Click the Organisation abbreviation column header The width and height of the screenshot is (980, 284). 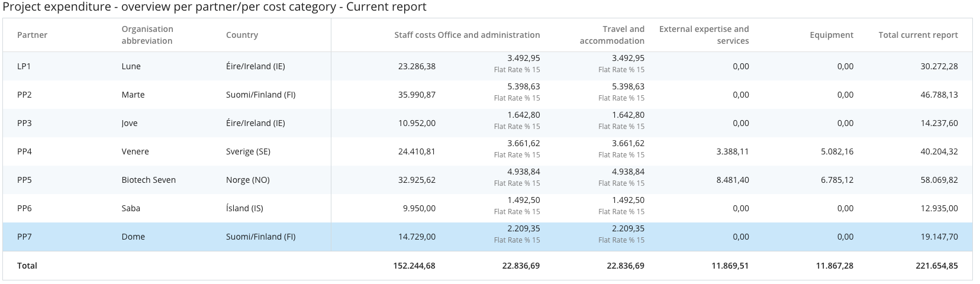point(147,35)
